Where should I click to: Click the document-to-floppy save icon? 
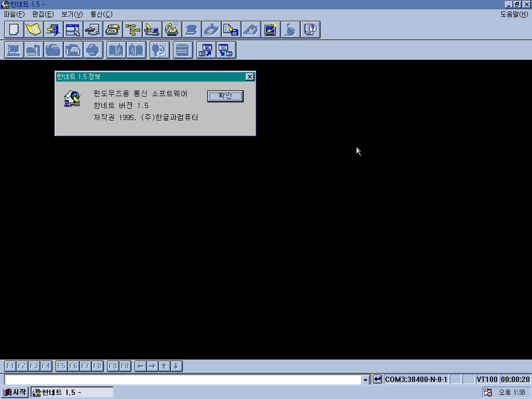point(231,30)
